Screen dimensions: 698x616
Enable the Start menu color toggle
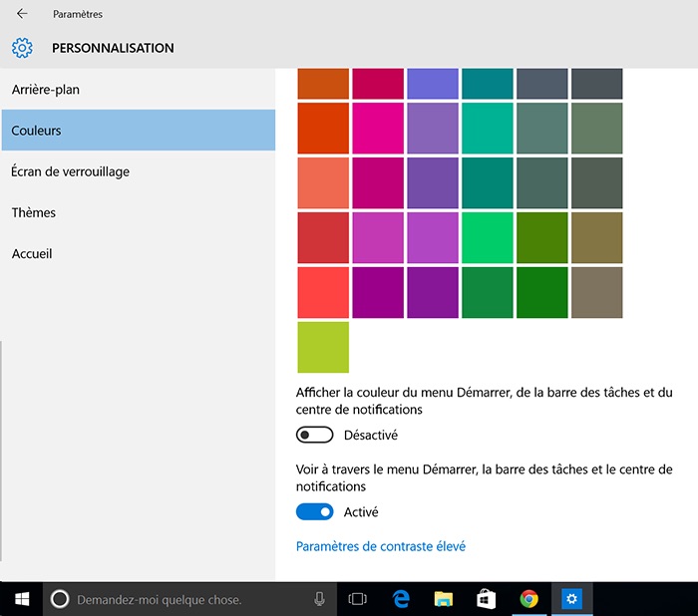pyautogui.click(x=314, y=436)
